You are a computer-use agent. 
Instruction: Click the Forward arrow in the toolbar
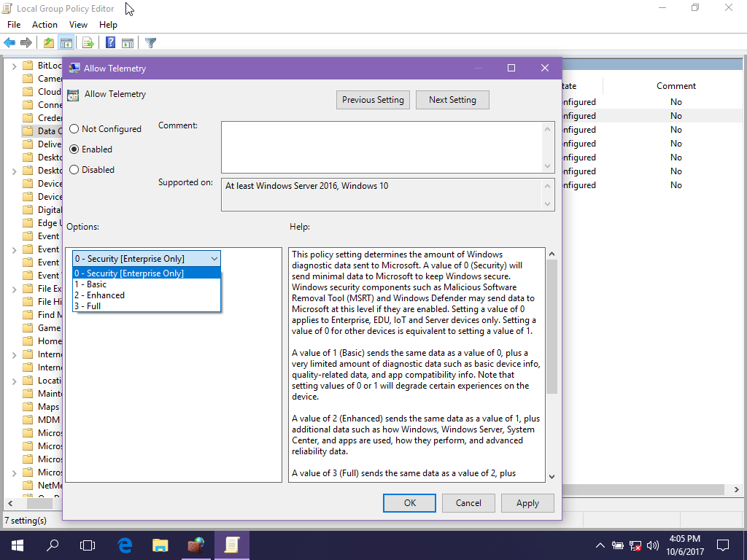pyautogui.click(x=26, y=43)
